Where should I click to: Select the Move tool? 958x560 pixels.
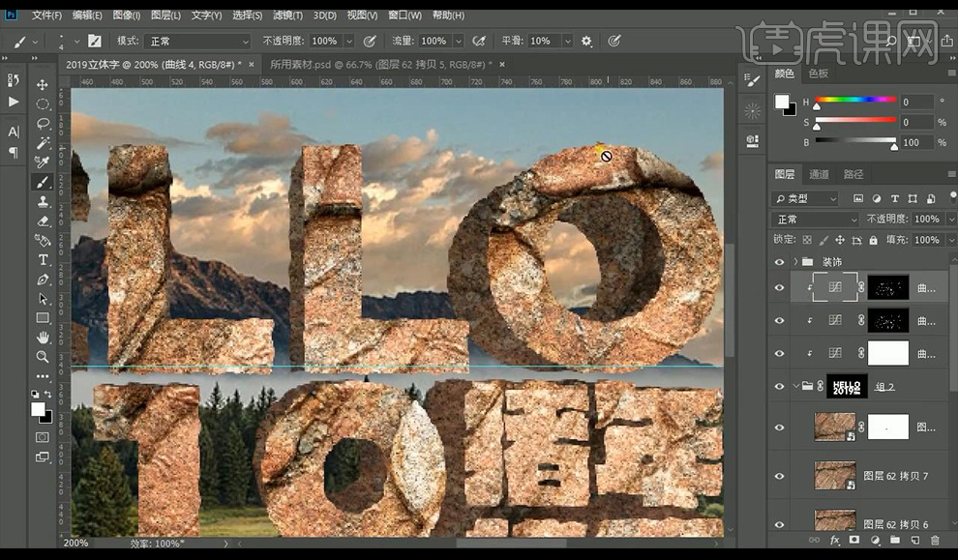click(43, 85)
